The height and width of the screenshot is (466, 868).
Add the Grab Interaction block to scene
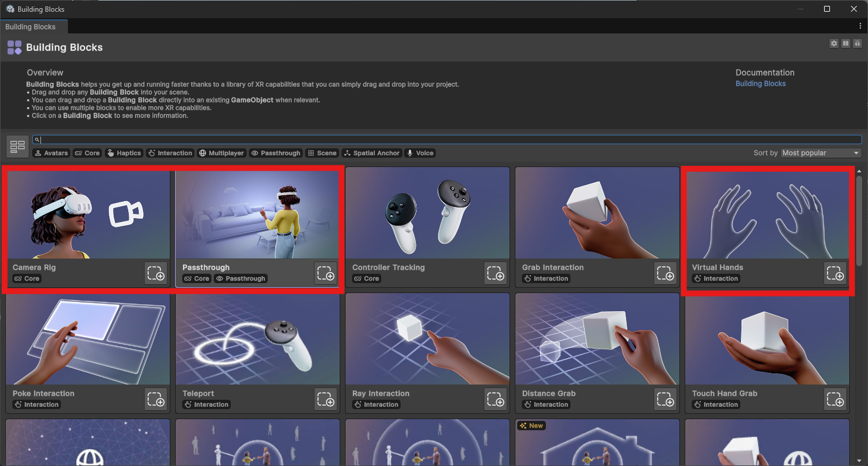[665, 273]
